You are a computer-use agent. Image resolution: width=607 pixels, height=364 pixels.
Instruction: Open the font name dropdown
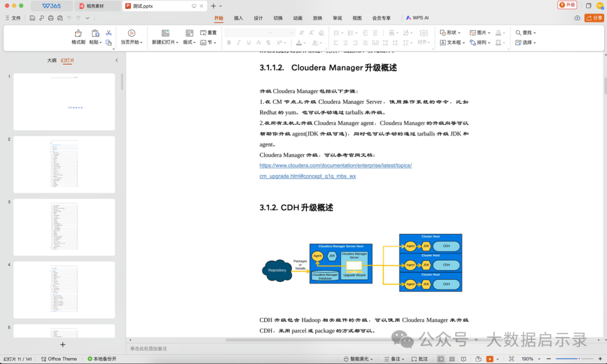pyautogui.click(x=270, y=33)
